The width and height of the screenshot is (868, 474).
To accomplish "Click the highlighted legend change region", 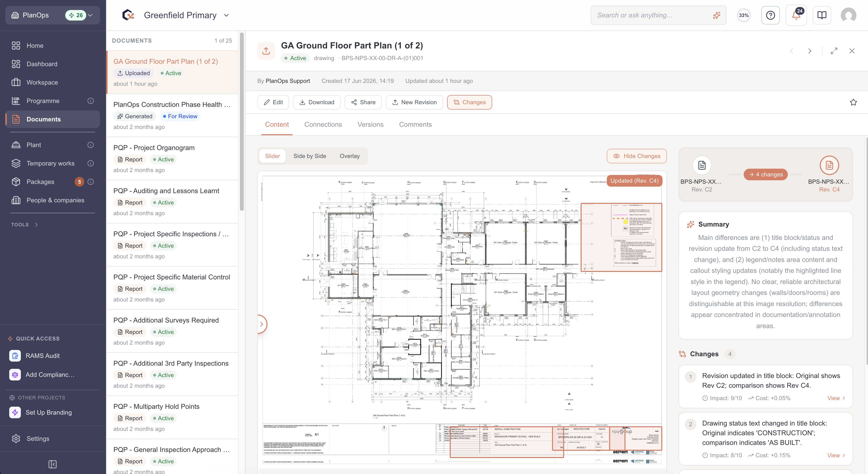I will click(621, 237).
